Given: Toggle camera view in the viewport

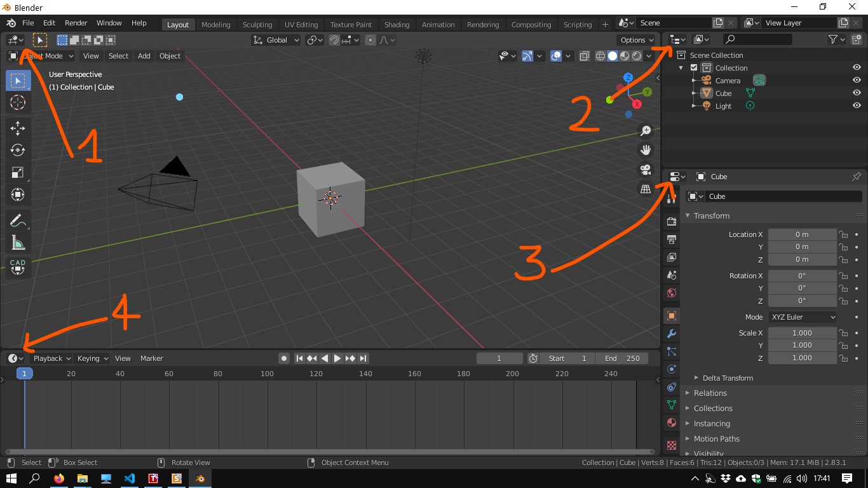Looking at the screenshot, I should [646, 170].
